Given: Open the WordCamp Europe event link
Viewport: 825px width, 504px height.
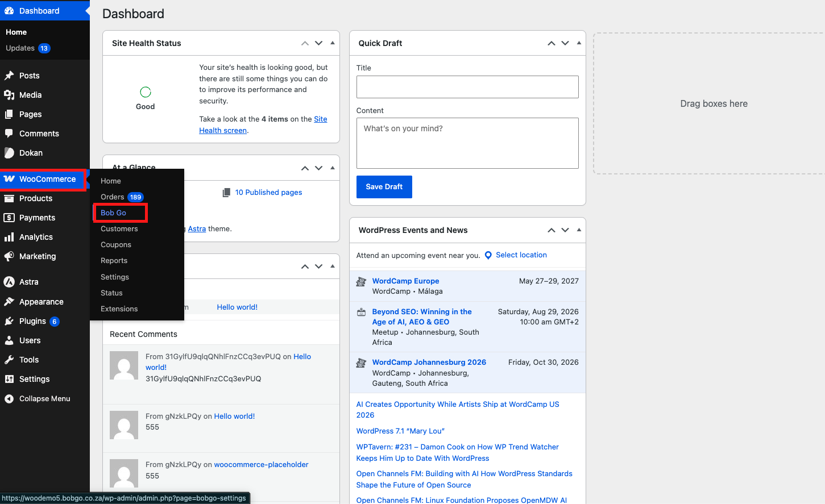Looking at the screenshot, I should pyautogui.click(x=405, y=281).
